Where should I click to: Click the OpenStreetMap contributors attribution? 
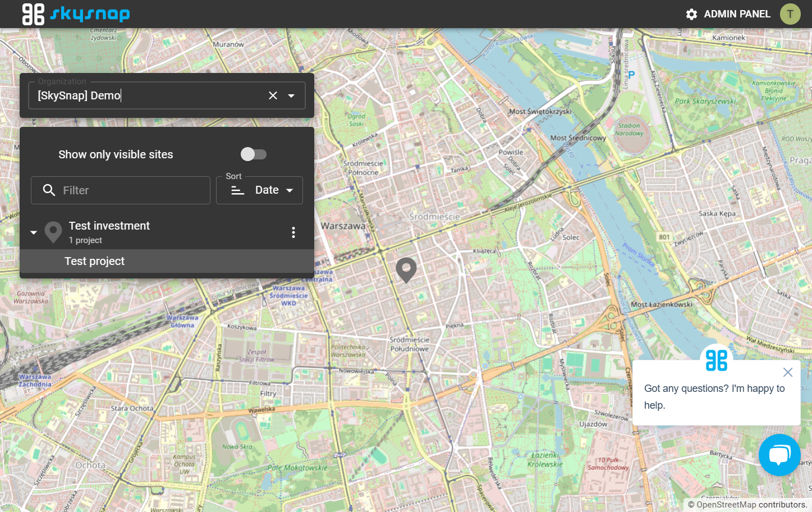pyautogui.click(x=747, y=505)
